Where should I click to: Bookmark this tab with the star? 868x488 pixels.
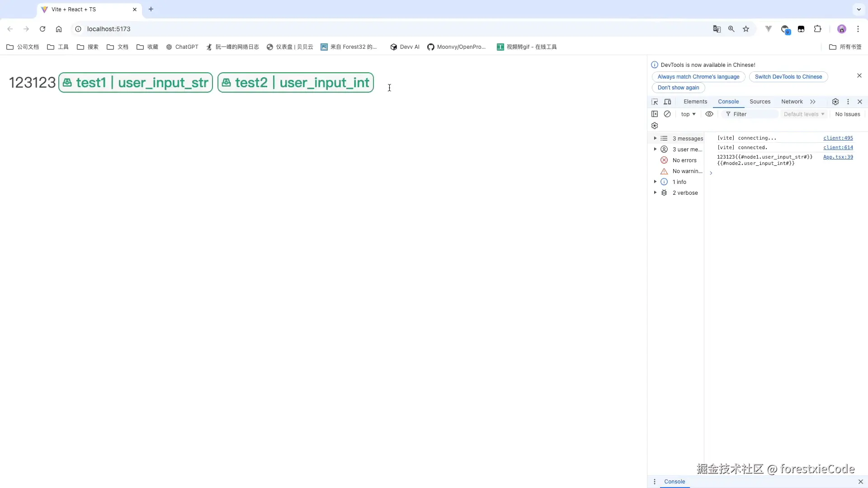point(746,29)
